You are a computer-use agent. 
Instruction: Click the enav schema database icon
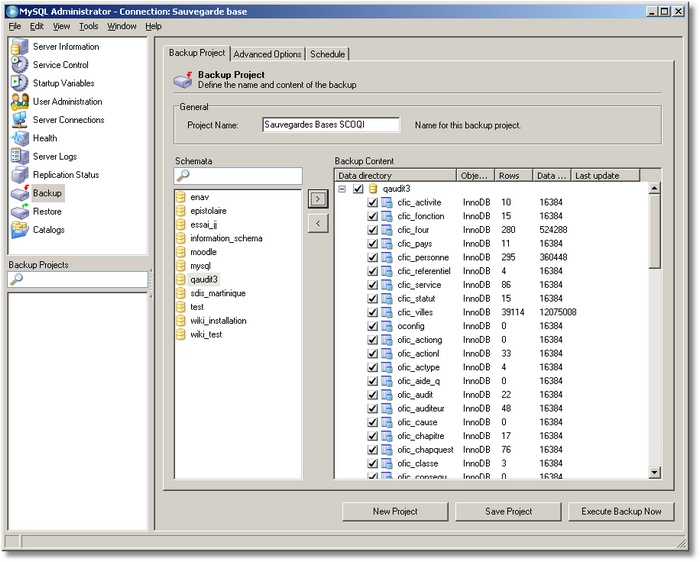(x=181, y=197)
